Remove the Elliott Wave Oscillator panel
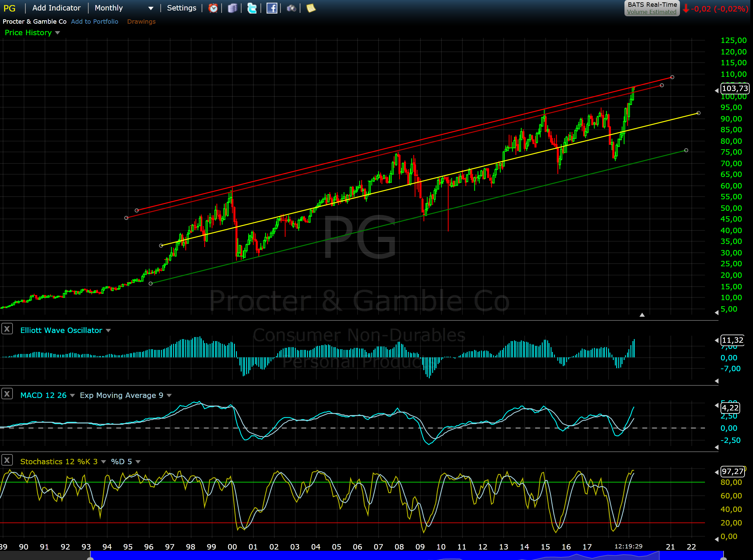Viewport: 753px width, 560px height. click(7, 329)
